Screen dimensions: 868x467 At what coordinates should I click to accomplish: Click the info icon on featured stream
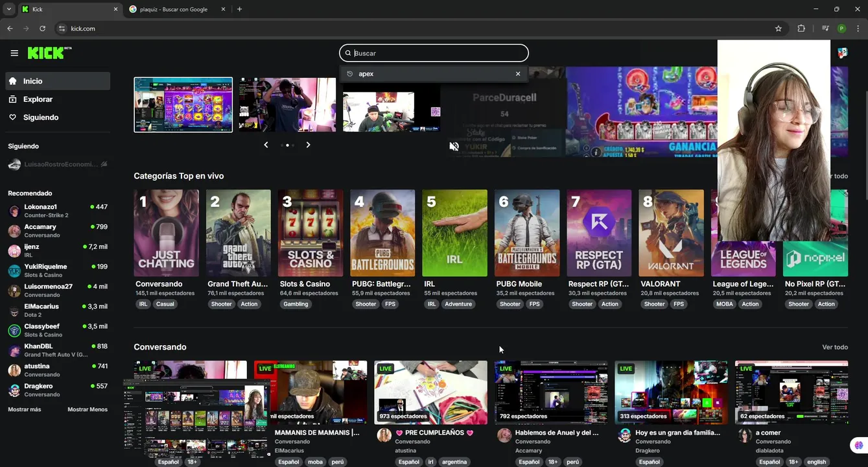pos(595,152)
